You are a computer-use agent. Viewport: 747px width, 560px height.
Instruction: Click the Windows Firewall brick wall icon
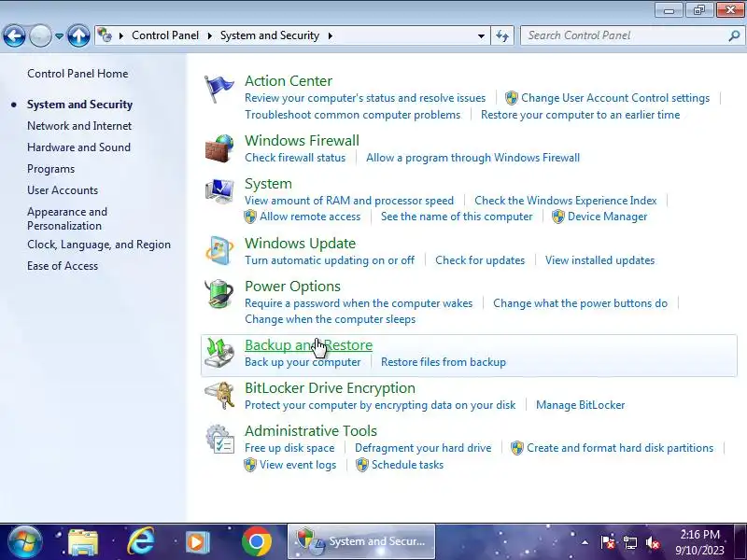(219, 148)
